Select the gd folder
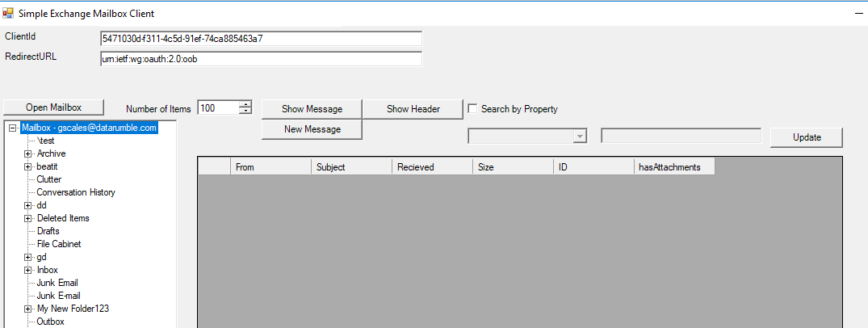868x328 pixels. point(41,257)
